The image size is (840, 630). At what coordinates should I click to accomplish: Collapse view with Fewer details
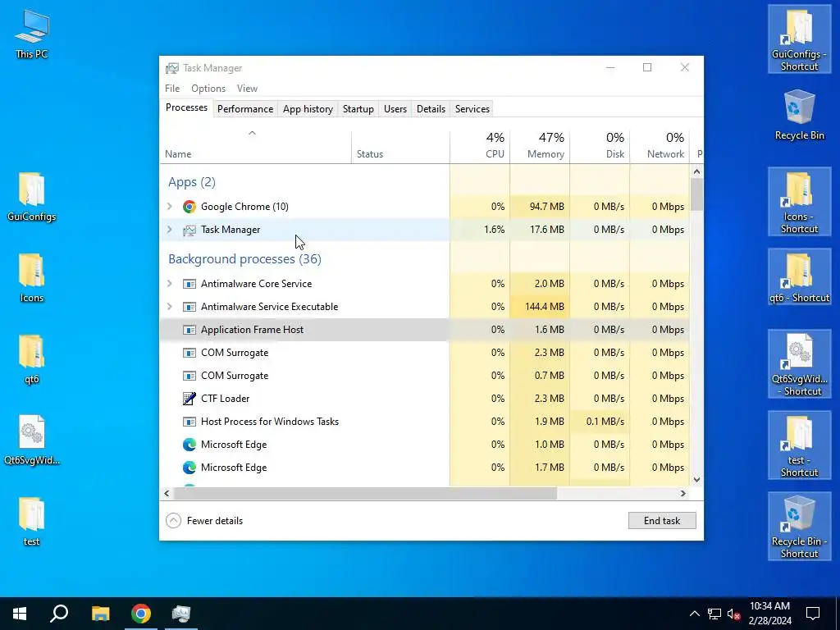point(204,521)
